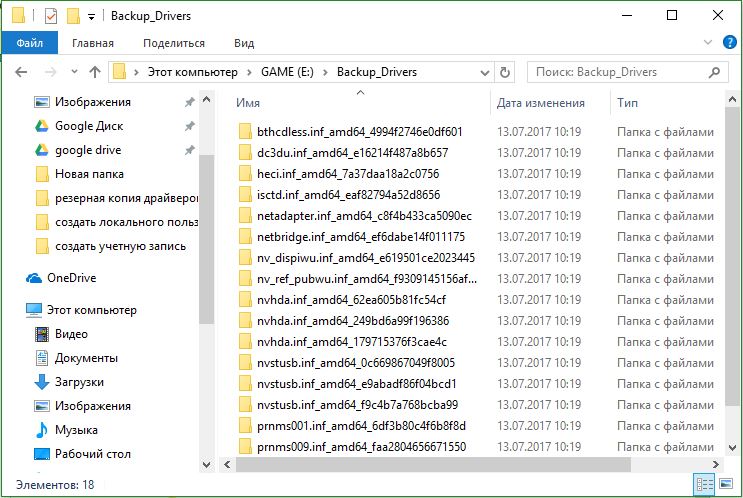This screenshot has width=743, height=498.
Task: Select nv_ref_pubwu.inf_amd64 folder icon
Action: click(x=245, y=279)
